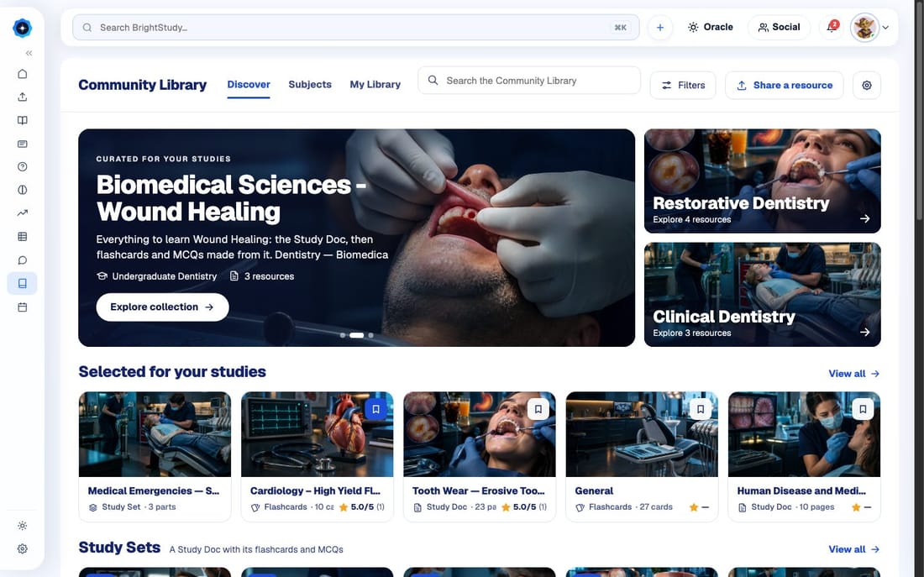The height and width of the screenshot is (577, 924).
Task: Open the Social button
Action: tap(779, 27)
